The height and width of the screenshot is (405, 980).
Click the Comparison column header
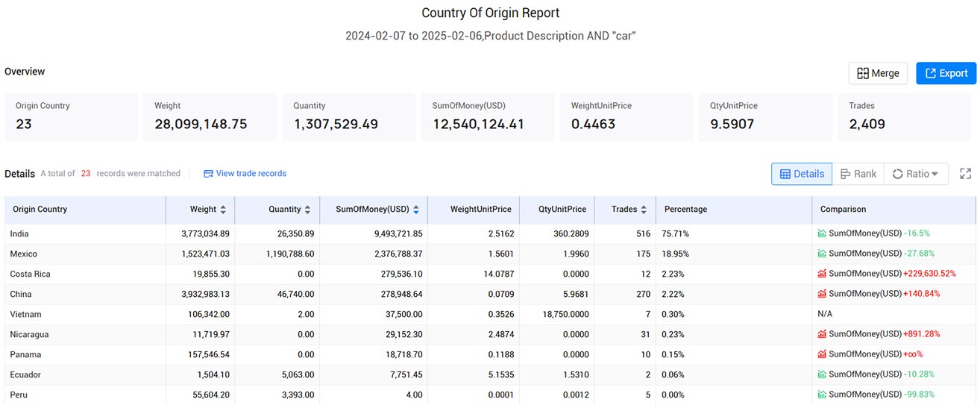pyautogui.click(x=843, y=210)
